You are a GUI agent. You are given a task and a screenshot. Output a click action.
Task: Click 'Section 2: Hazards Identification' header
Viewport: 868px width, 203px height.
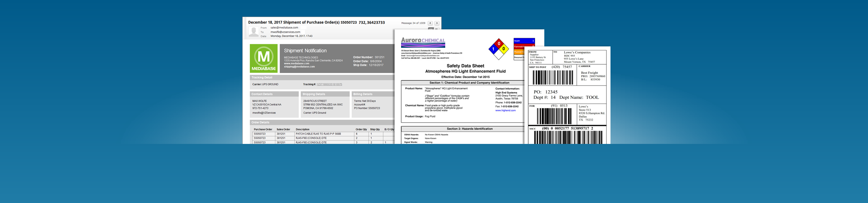[x=469, y=129]
